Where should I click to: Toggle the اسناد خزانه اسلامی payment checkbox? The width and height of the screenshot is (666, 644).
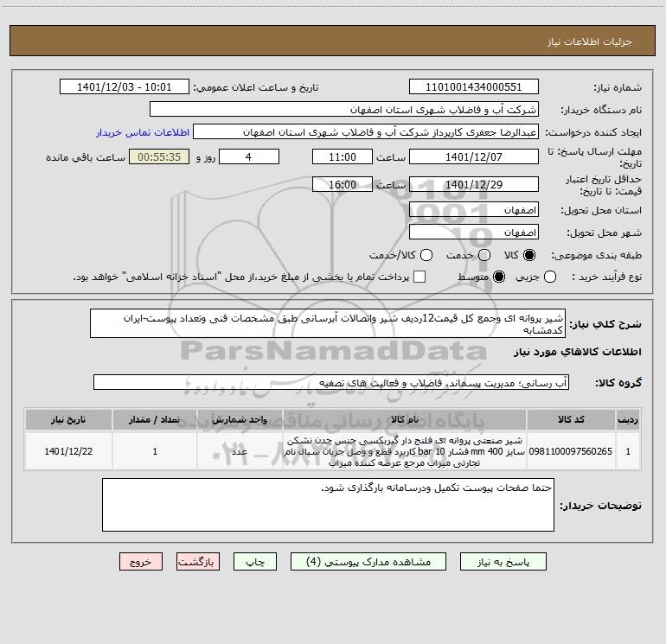click(419, 277)
